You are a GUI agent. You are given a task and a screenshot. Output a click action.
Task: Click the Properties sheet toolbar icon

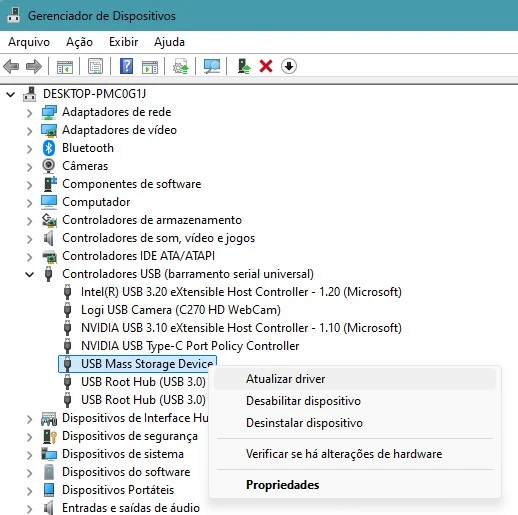pyautogui.click(x=95, y=66)
